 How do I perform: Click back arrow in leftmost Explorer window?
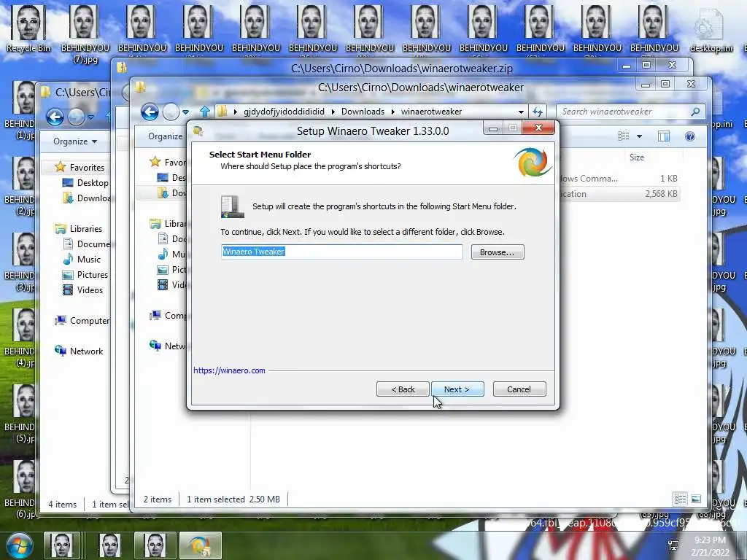pyautogui.click(x=55, y=117)
